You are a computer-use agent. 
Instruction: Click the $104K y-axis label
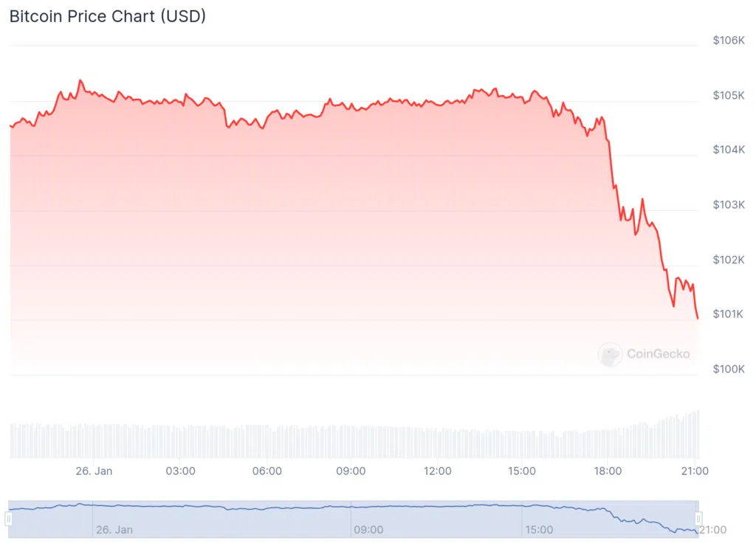(729, 150)
